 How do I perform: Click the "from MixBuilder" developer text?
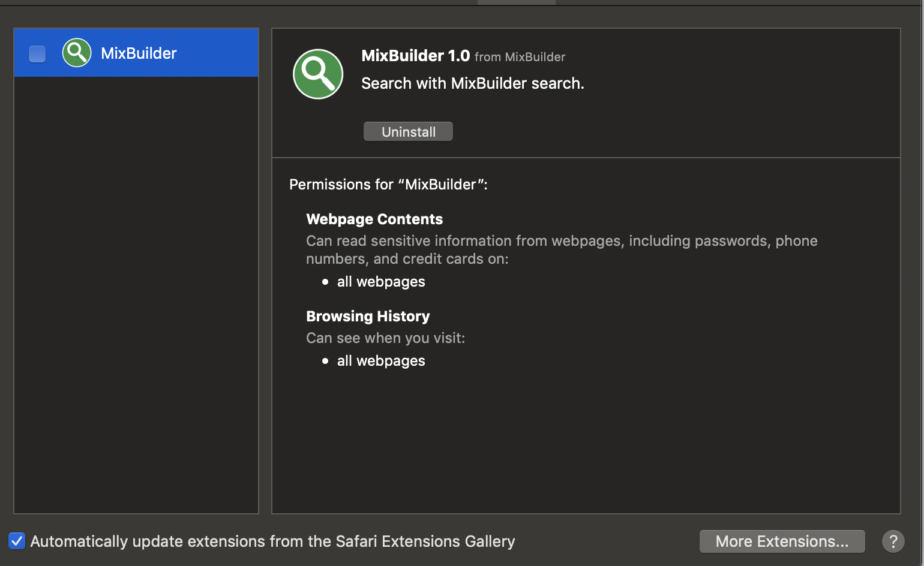520,57
